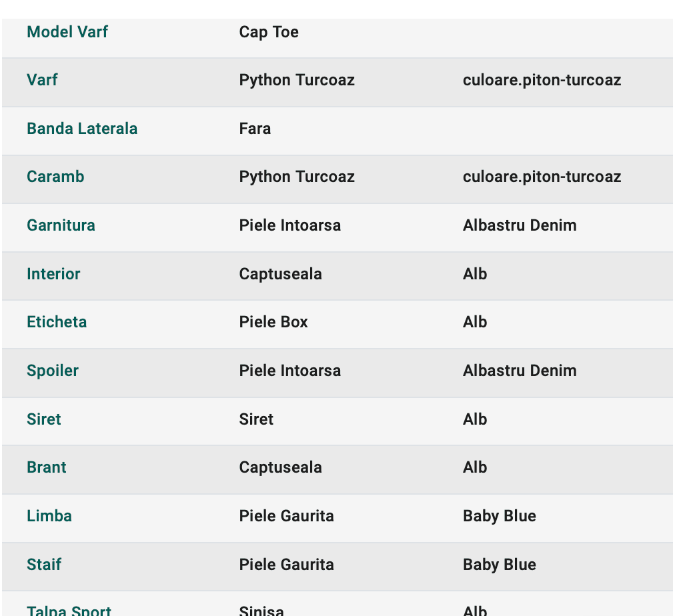The height and width of the screenshot is (616, 675).
Task: Click the Varf row label
Action: pyautogui.click(x=42, y=80)
